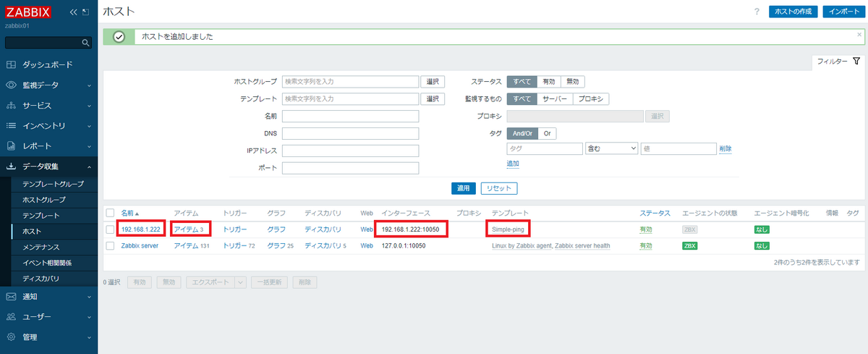
Task: Click the サービス hierarchy icon
Action: tap(11, 105)
